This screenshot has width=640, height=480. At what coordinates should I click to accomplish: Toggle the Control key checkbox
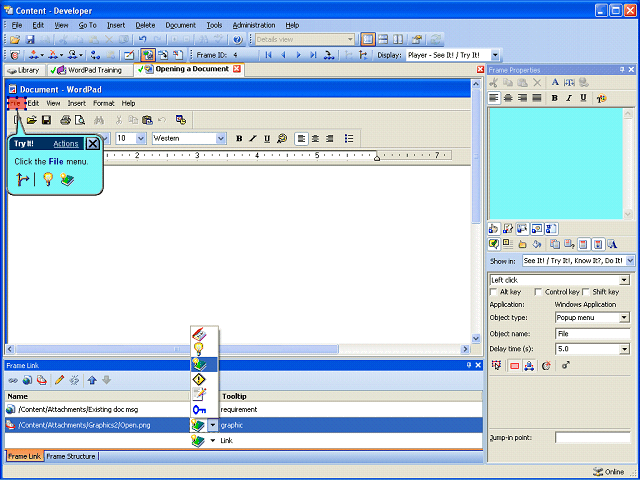coord(538,292)
